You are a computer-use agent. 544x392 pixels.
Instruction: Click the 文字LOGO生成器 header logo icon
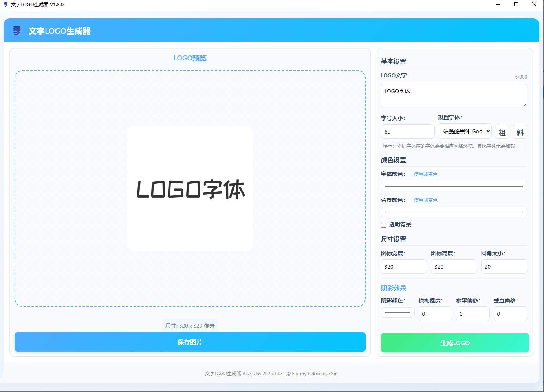16,31
